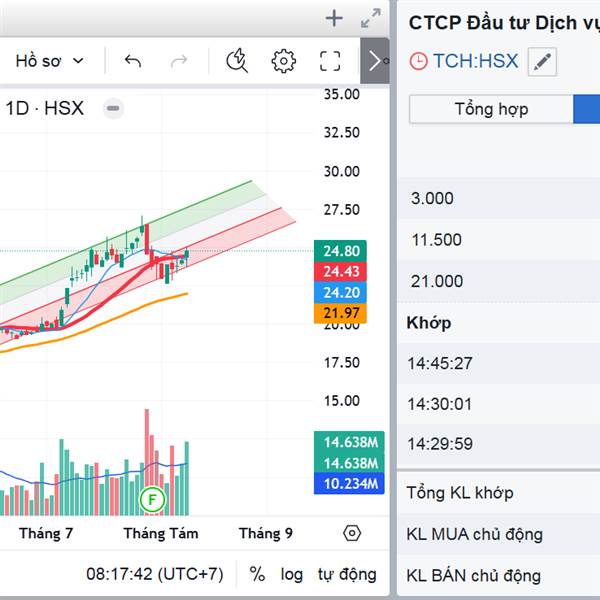600x600 pixels.
Task: Toggle tự động auto scale
Action: (x=347, y=574)
